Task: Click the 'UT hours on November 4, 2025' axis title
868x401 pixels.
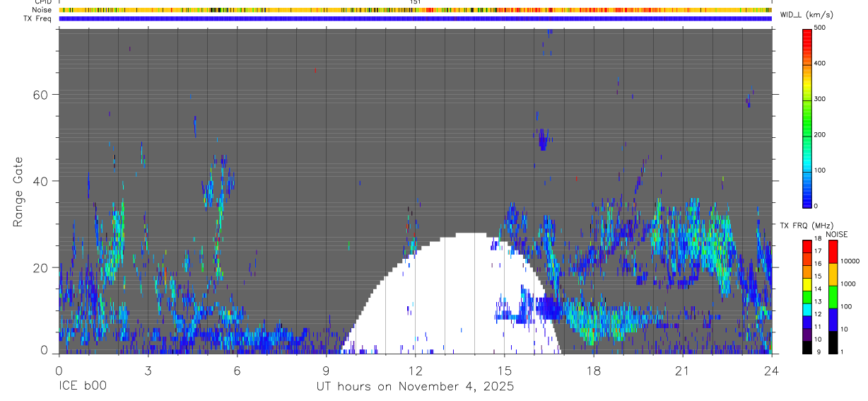Action: point(415,387)
